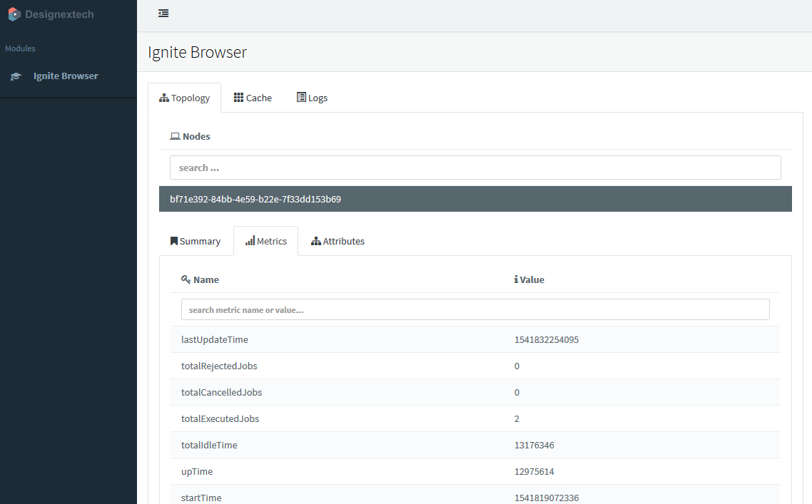This screenshot has height=504, width=812.
Task: Select the Metrics tab
Action: (265, 241)
